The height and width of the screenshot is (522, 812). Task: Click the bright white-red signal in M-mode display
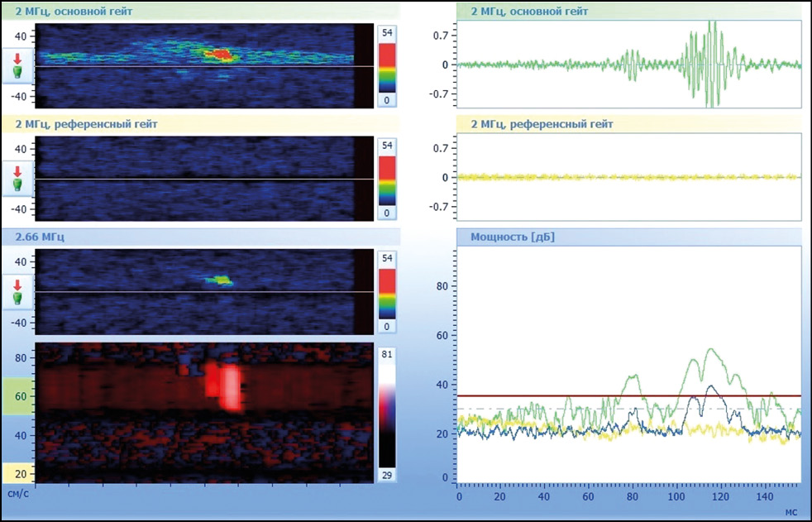[x=231, y=388]
